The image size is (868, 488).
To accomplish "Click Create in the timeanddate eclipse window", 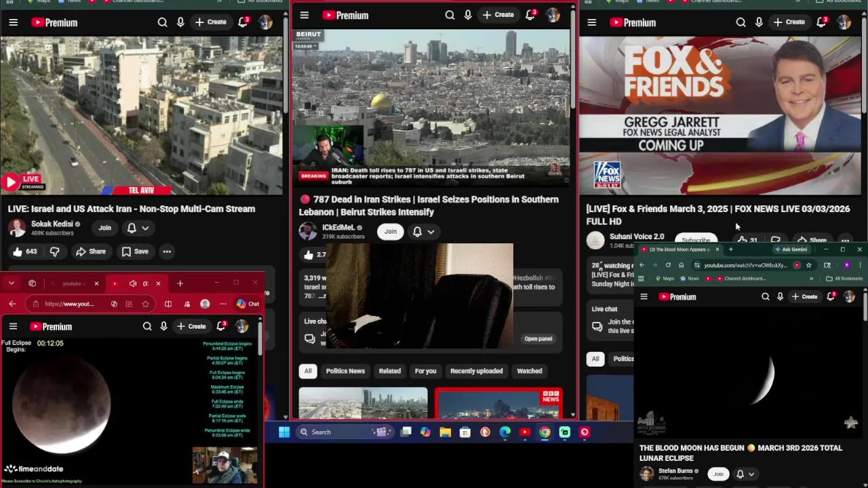I will tap(191, 327).
